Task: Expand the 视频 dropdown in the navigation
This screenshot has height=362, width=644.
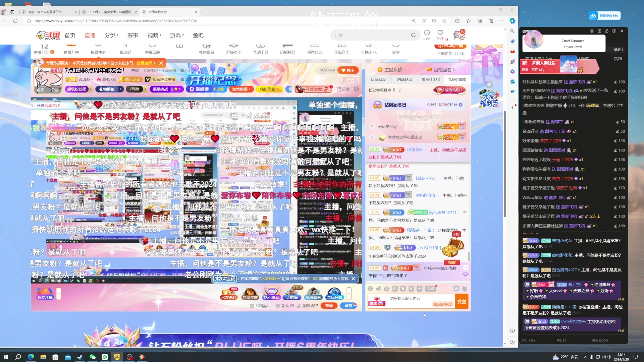Action: pos(154,35)
